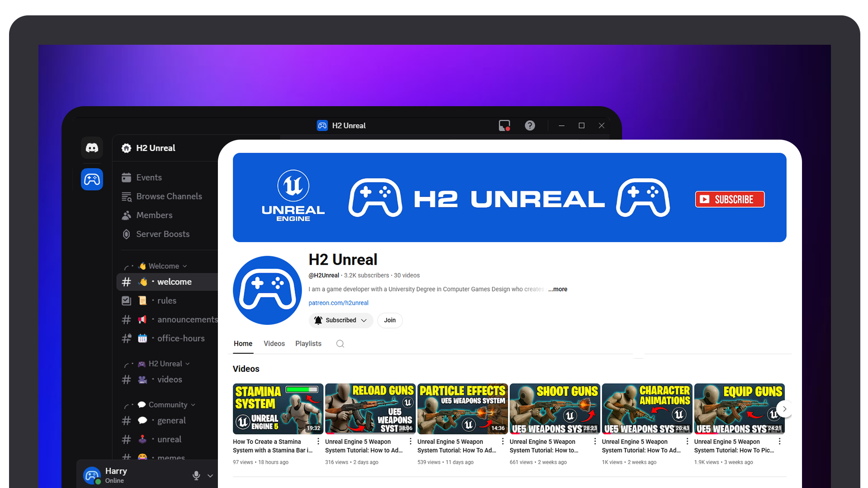Image resolution: width=868 pixels, height=488 pixels.
Task: Mute Harry's microphone
Action: [x=196, y=475]
